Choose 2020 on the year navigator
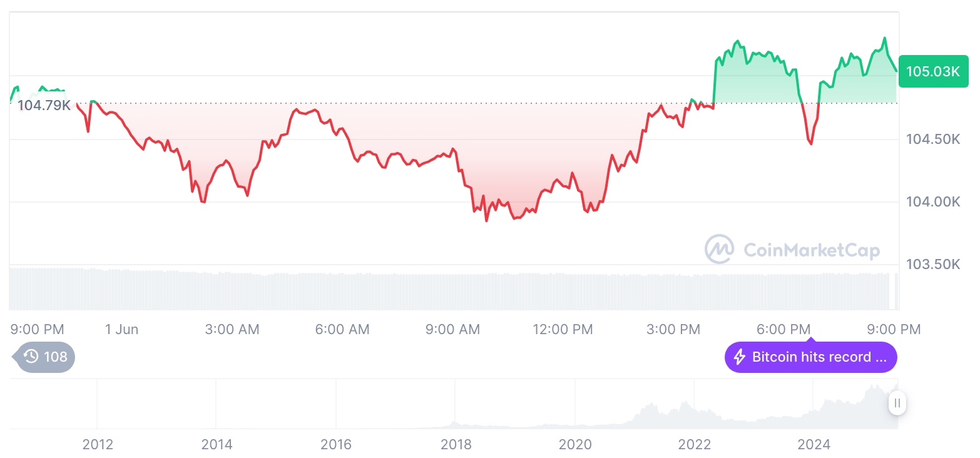980x458 pixels. click(575, 444)
